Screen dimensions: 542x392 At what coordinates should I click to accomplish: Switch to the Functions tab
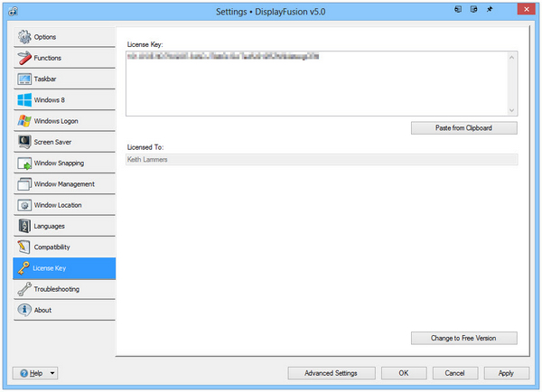(64, 58)
